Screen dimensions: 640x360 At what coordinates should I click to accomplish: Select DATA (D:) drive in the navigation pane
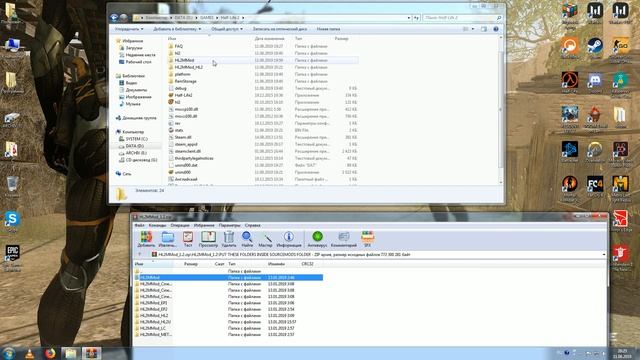[135, 146]
